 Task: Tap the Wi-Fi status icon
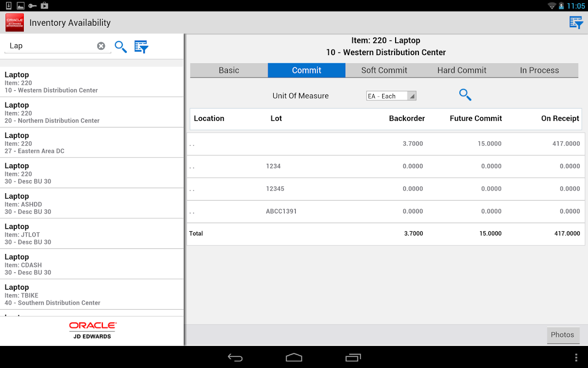tap(552, 6)
